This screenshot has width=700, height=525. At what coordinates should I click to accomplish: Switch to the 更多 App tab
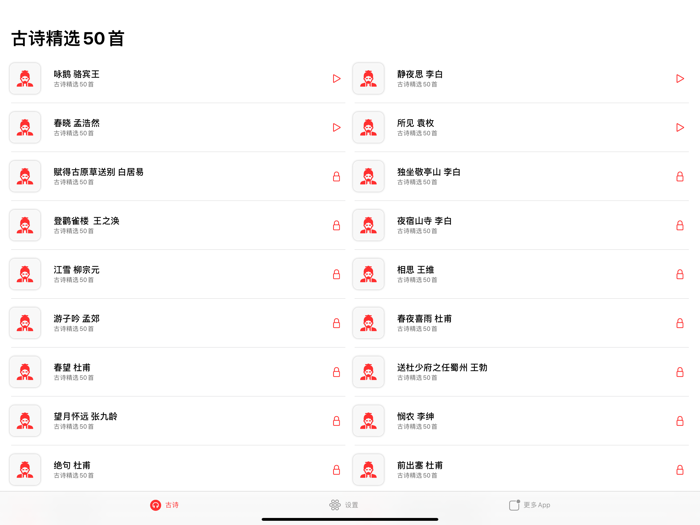[x=529, y=505]
